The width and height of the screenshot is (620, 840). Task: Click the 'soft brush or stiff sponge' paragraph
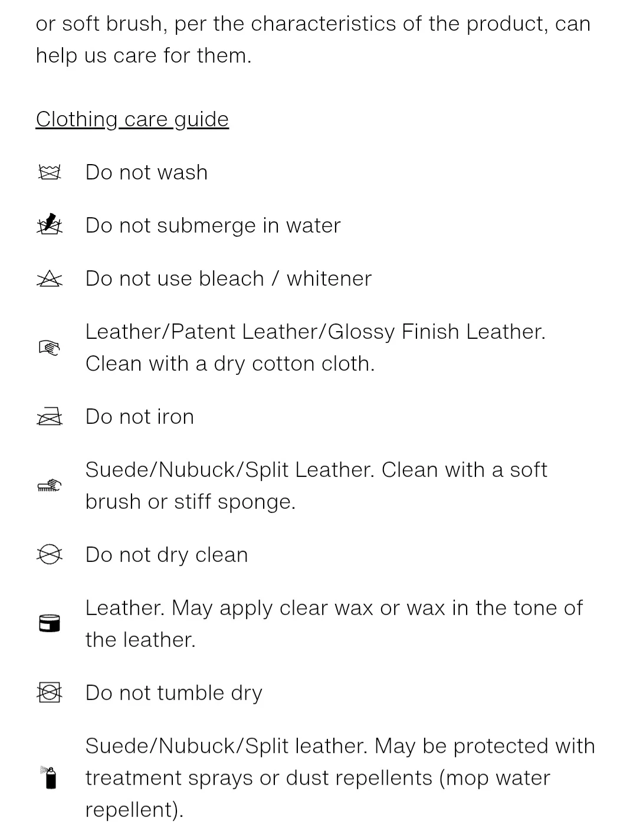316,485
